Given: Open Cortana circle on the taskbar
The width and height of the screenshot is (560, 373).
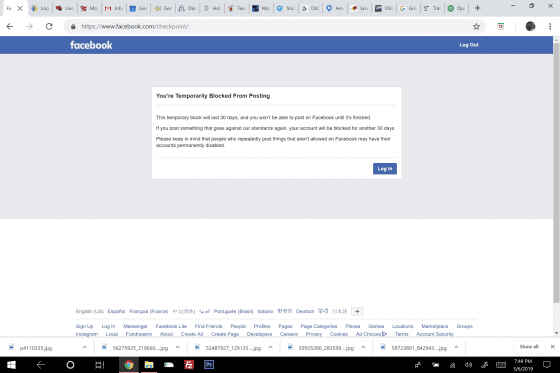Looking at the screenshot, I should click(70, 365).
